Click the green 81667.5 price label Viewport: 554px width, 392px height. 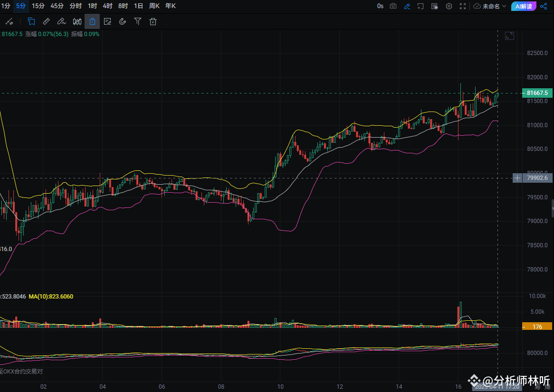click(537, 93)
